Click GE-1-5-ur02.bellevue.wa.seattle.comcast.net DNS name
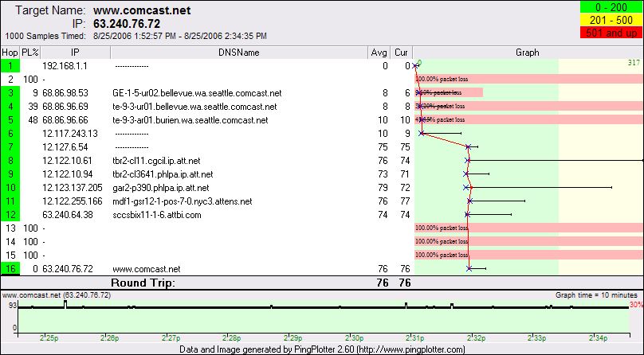The image size is (644, 355). pos(197,93)
